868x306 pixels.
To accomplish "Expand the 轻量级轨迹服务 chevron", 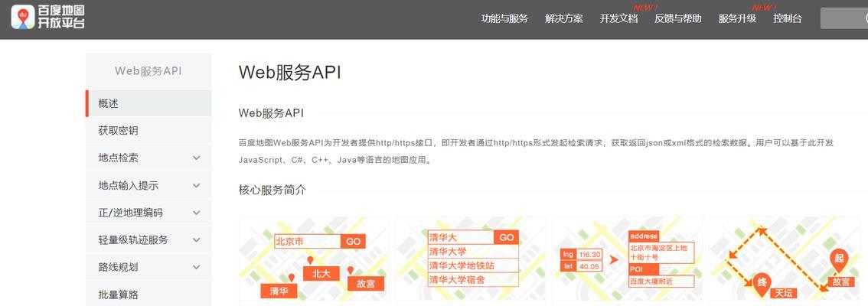I will coord(197,240).
